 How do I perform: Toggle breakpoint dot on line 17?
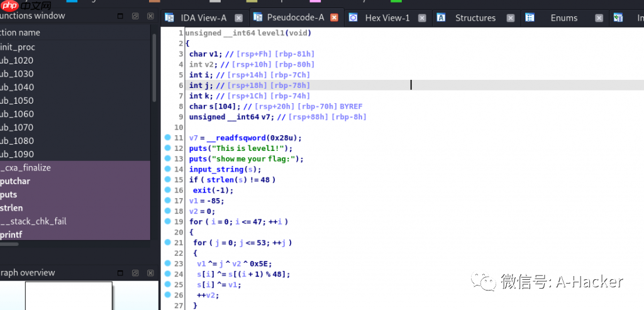[x=167, y=201]
